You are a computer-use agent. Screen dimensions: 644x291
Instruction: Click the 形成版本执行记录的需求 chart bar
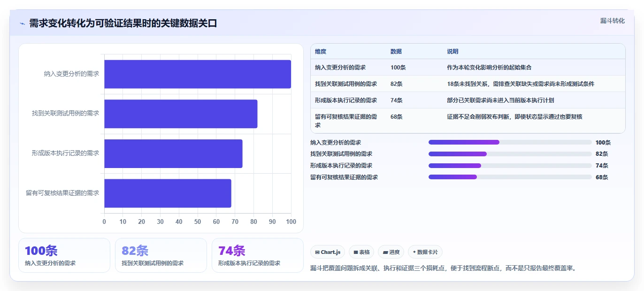tap(173, 153)
